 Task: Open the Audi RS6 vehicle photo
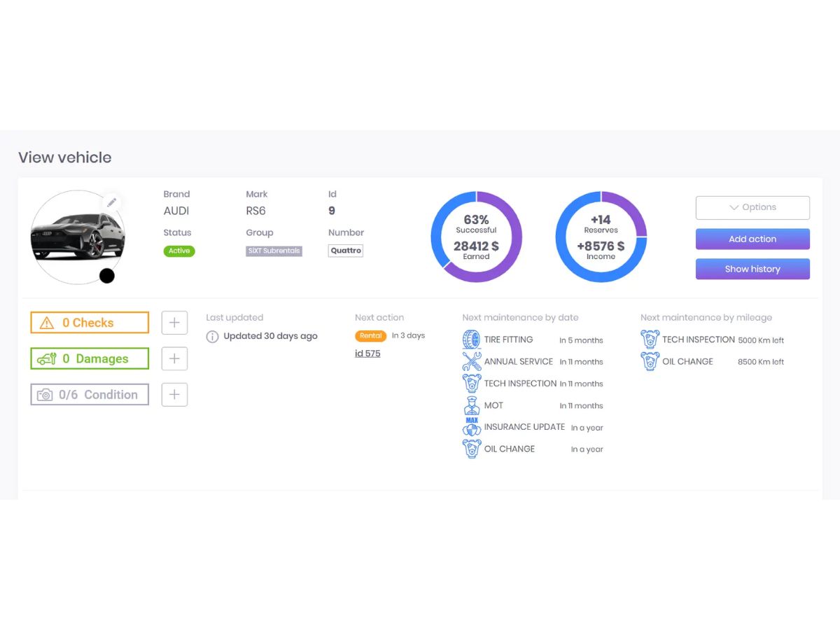tap(78, 237)
